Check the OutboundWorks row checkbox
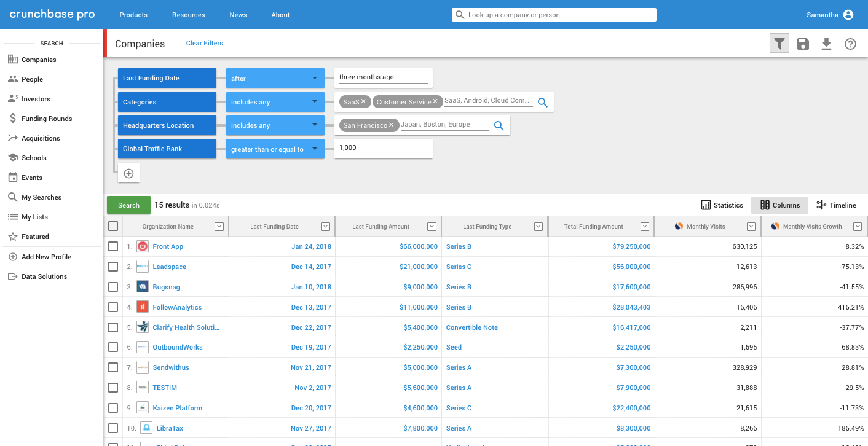The height and width of the screenshot is (446, 868). (113, 347)
